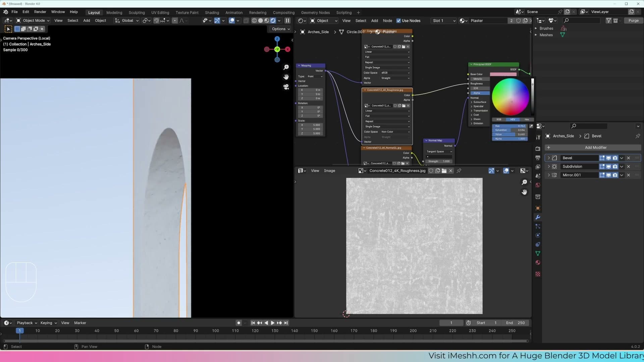
Task: Open the Render menu
Action: coord(40,12)
